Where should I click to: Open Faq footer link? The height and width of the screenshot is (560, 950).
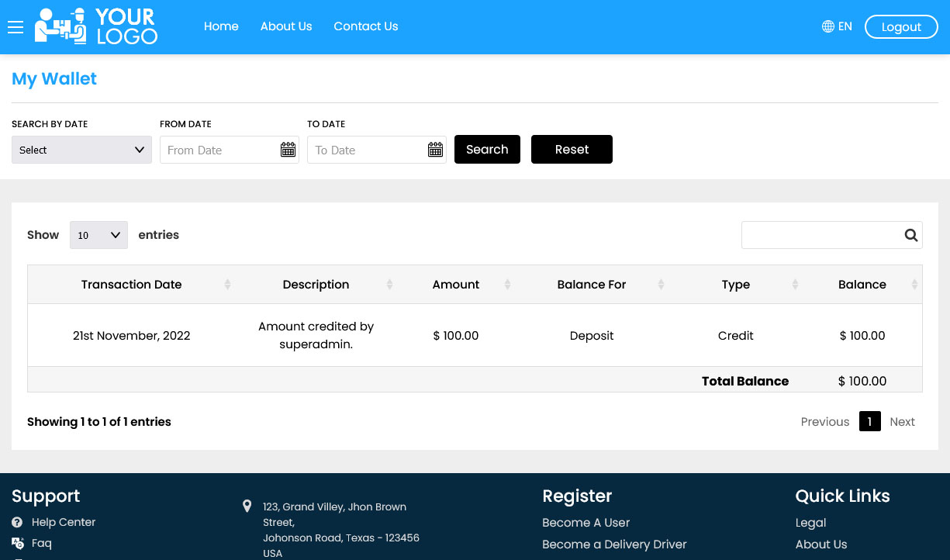click(42, 543)
